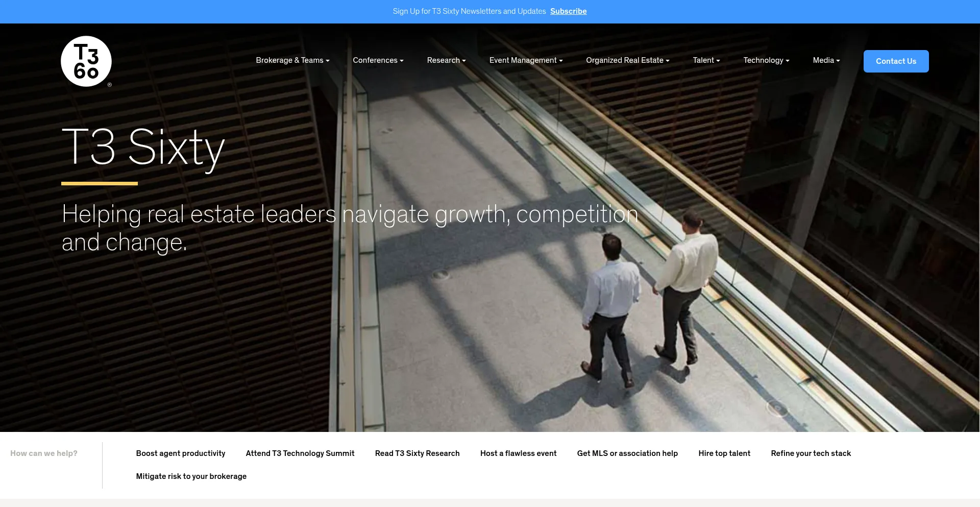Click the 'Sign Up for T3 Sixty Newsletters' text
This screenshot has height=507, width=980.
pos(470,11)
